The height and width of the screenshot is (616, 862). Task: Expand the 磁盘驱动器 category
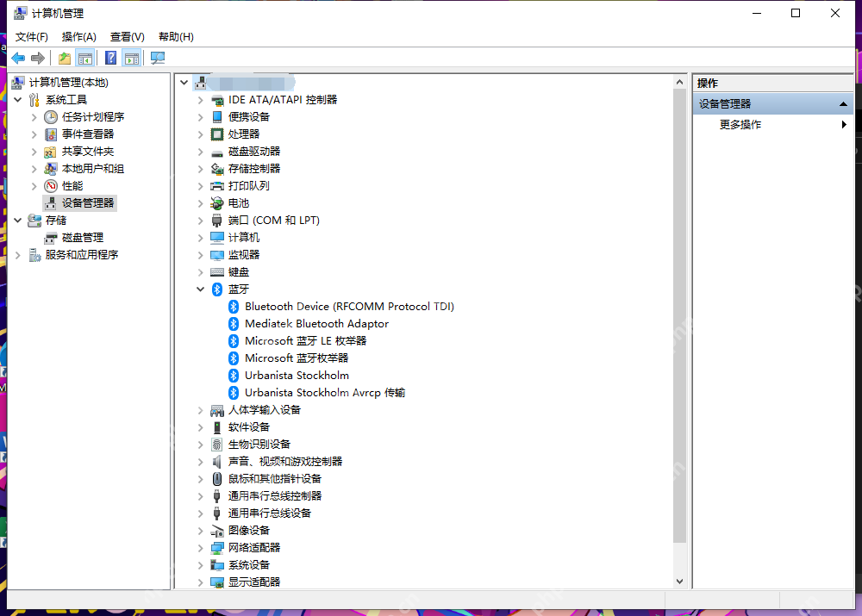tap(200, 152)
